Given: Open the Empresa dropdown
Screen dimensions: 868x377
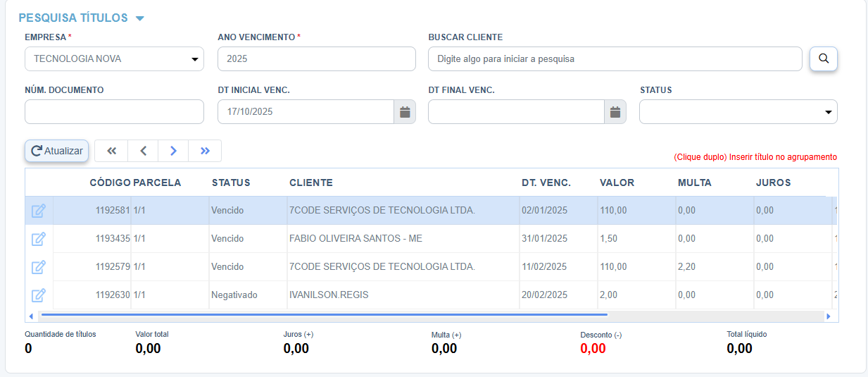Looking at the screenshot, I should tap(114, 59).
